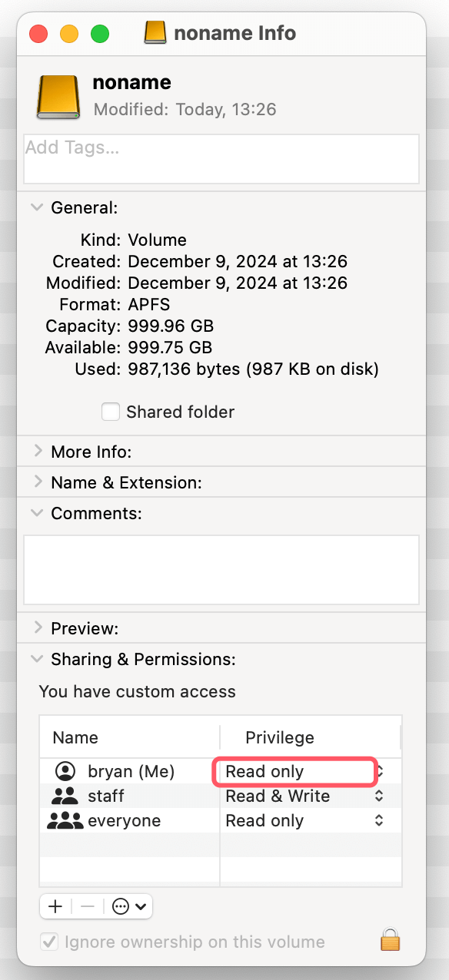The height and width of the screenshot is (980, 449).
Task: Click the minus icon to remove a user
Action: coord(87,906)
